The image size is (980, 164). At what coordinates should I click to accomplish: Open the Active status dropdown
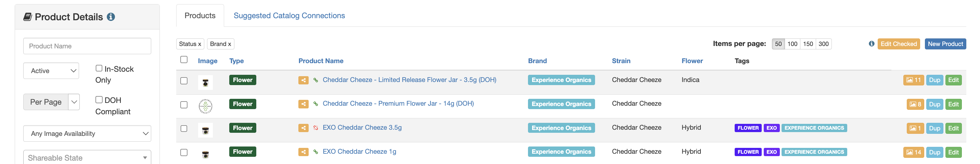pyautogui.click(x=51, y=71)
